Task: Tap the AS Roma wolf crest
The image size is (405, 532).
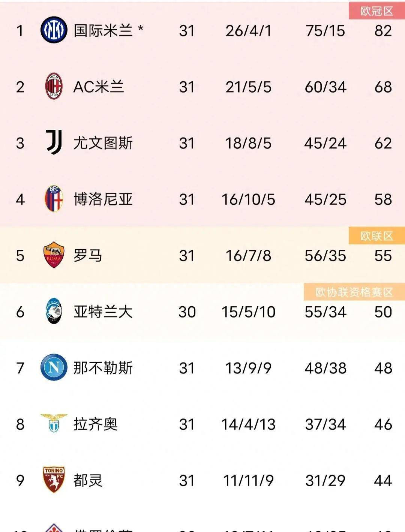Action: click(54, 255)
